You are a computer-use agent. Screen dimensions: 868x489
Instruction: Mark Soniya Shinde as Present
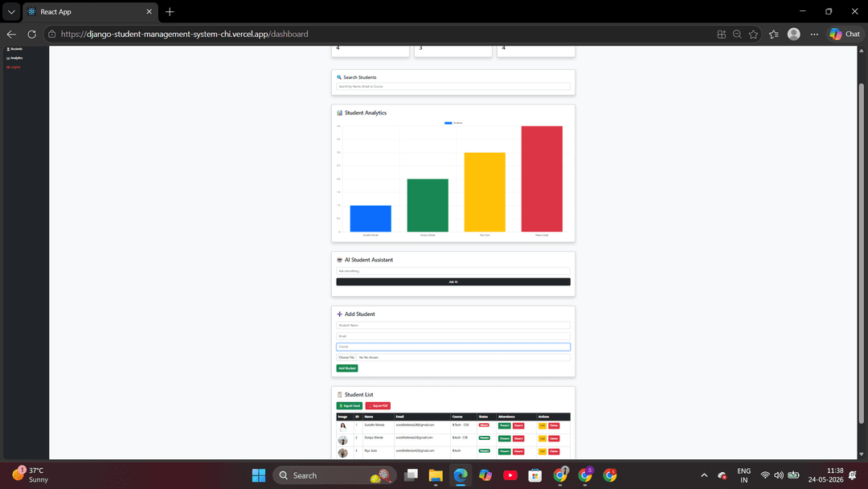504,438
